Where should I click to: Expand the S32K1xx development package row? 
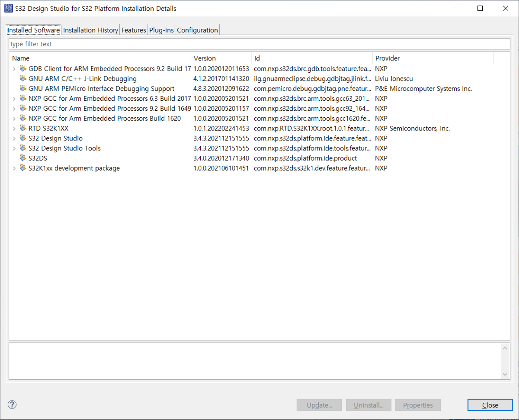point(14,168)
